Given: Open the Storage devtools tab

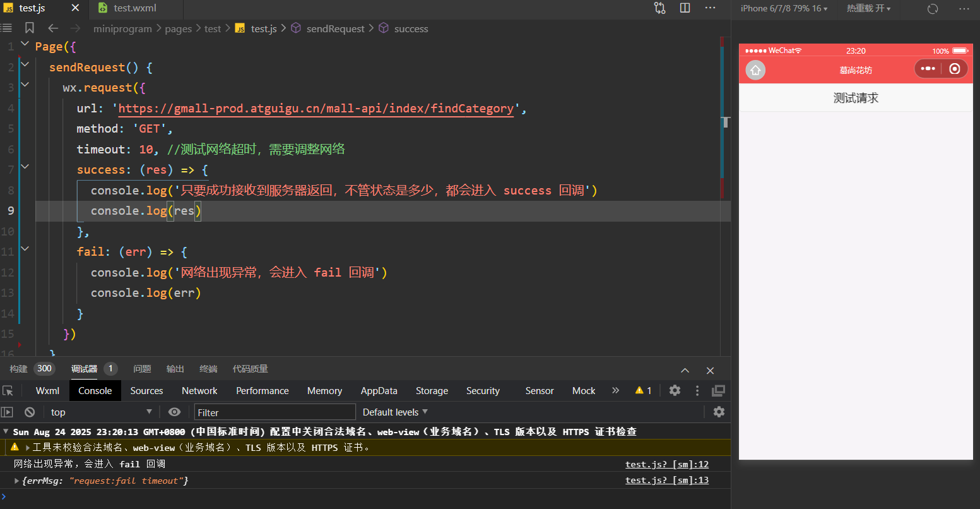Looking at the screenshot, I should coord(432,391).
